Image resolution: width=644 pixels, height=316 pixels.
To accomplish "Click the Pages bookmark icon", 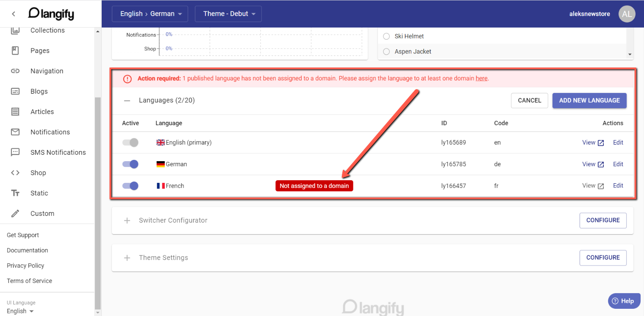I will pos(15,50).
